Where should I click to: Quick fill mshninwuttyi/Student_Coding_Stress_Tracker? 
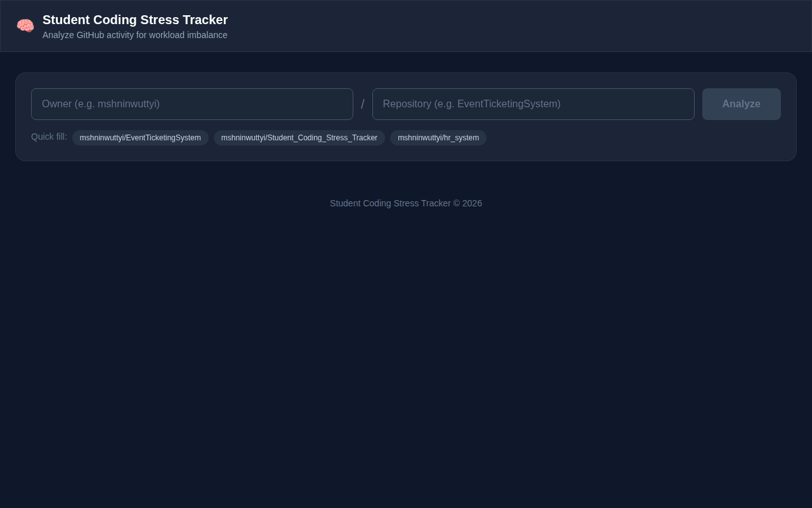tap(299, 138)
